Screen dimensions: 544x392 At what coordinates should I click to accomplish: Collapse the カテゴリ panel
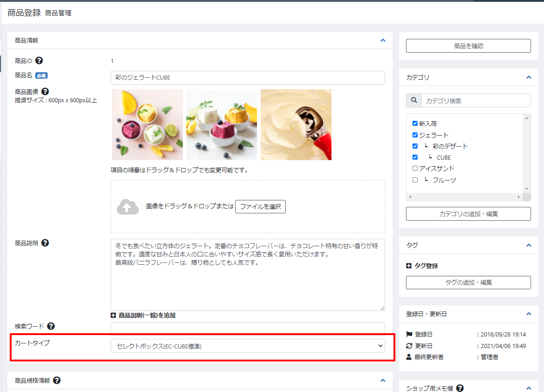529,77
